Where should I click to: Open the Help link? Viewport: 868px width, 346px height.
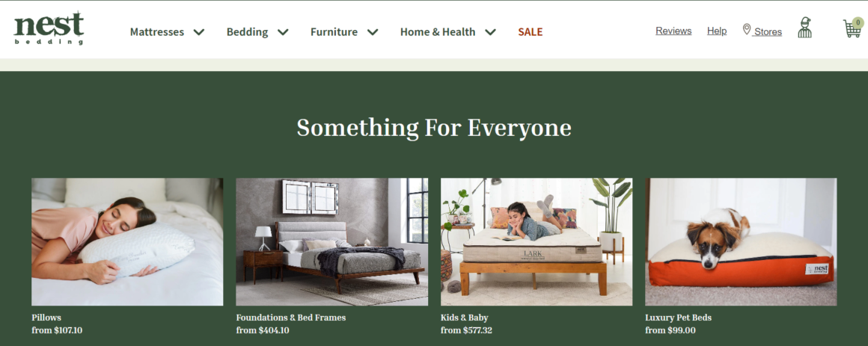point(717,31)
